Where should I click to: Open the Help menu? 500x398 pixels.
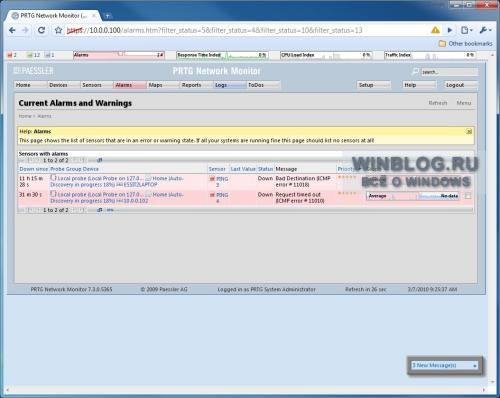point(419,85)
